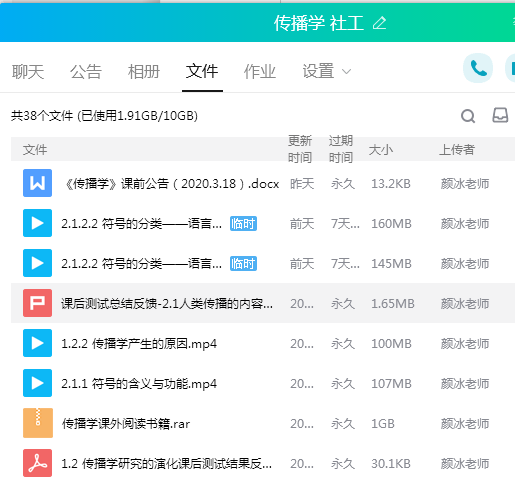Click the red PPT icon for 课后测试总结反馈
The height and width of the screenshot is (484, 515).
pyautogui.click(x=37, y=303)
